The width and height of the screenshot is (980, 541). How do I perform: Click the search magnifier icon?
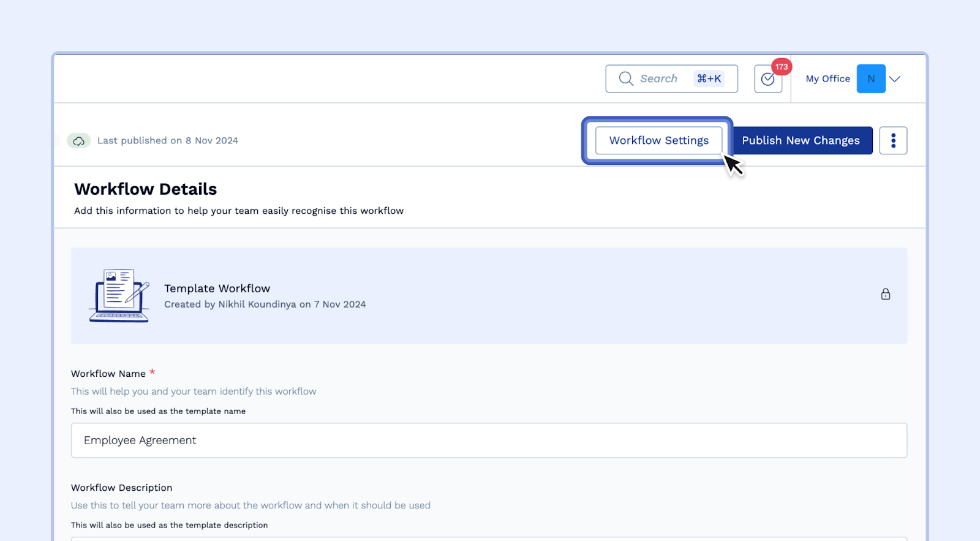tap(625, 78)
